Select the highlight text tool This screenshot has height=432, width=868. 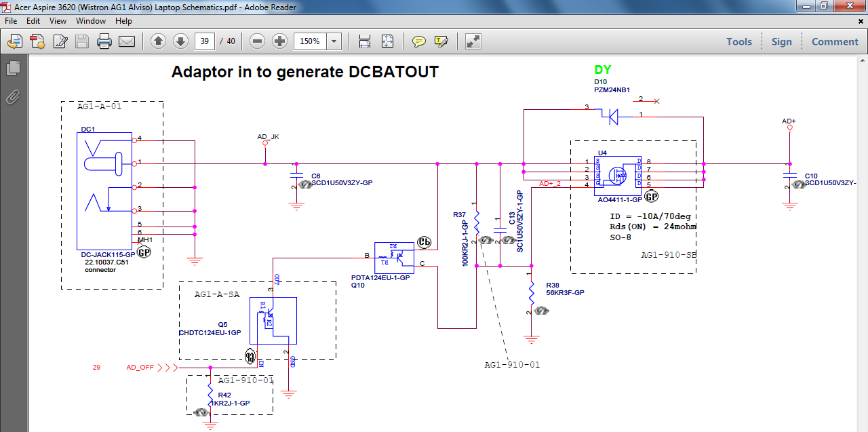(441, 41)
